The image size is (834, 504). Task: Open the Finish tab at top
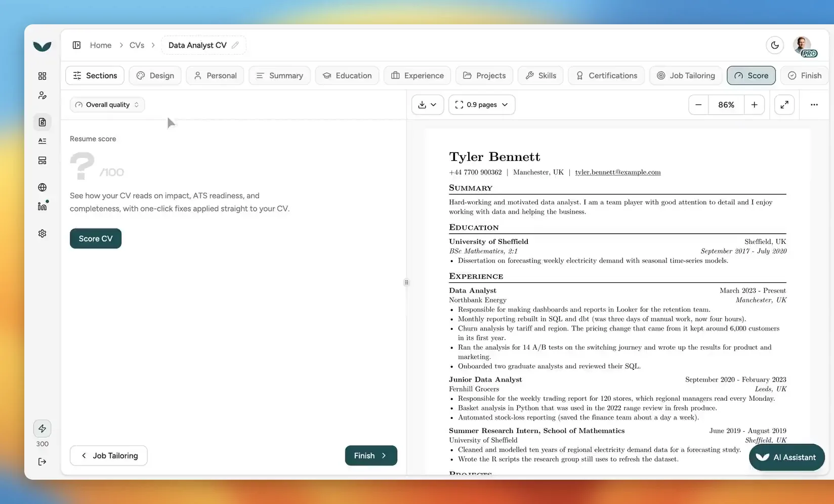coord(805,75)
